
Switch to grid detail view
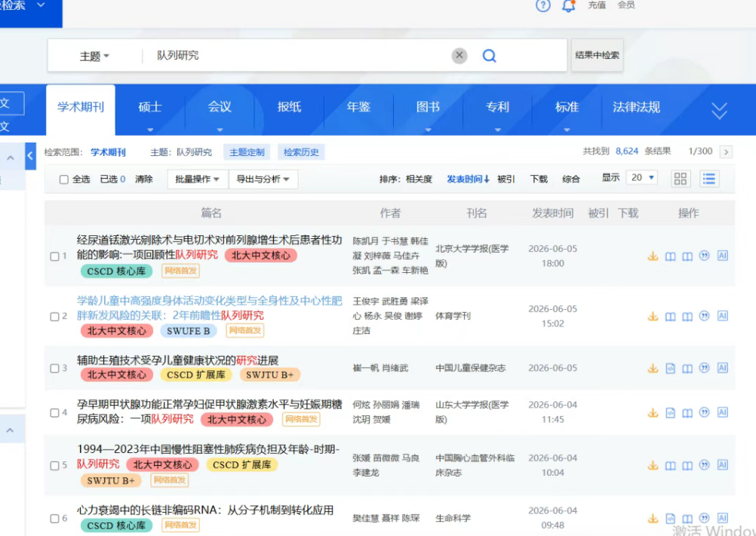point(681,179)
